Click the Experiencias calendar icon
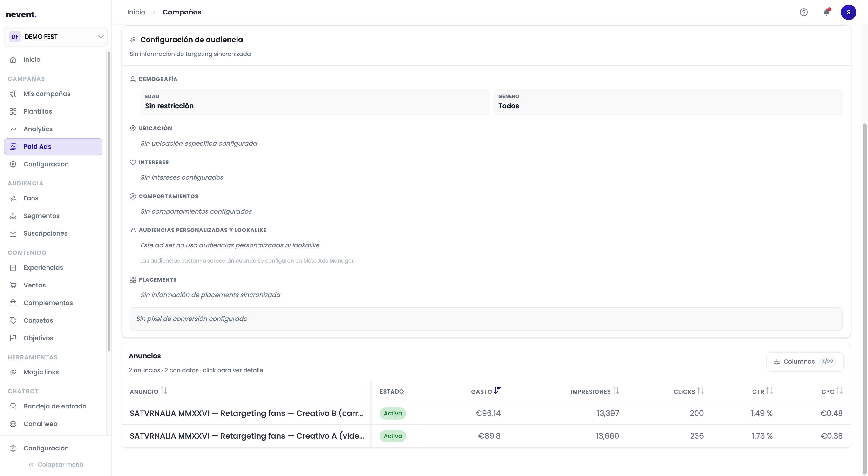This screenshot has width=868, height=476. tap(13, 268)
